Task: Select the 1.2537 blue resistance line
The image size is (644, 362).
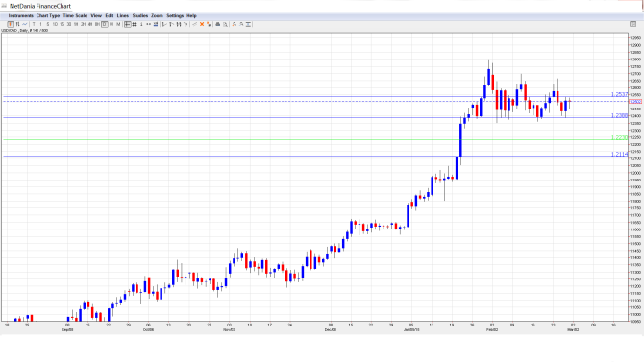Action: 315,96
